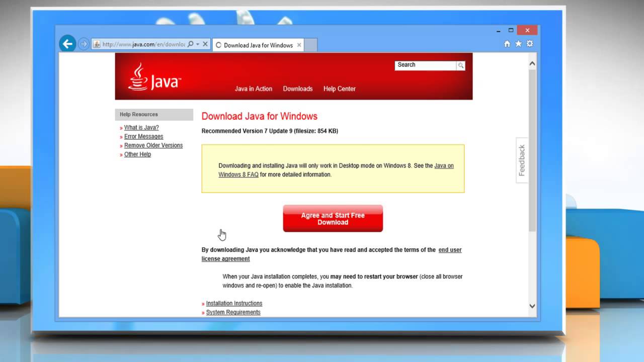This screenshot has width=644, height=362.
Task: Click the Java site Search field
Action: 425,65
